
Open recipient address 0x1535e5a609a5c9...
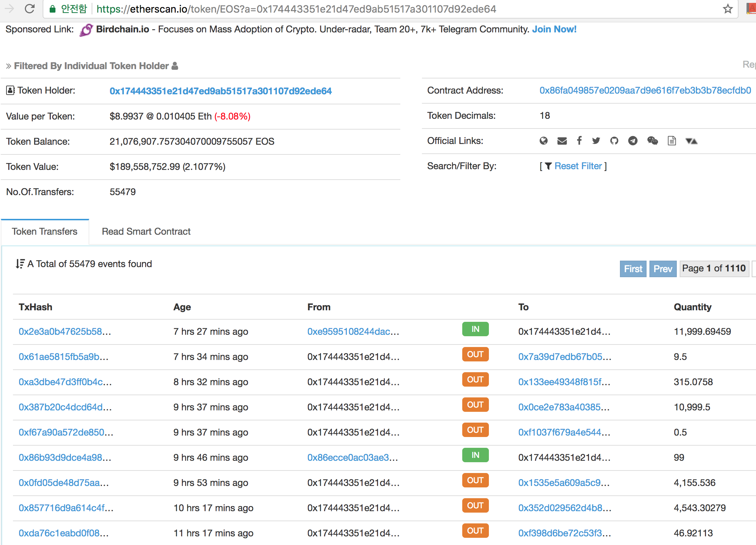click(x=564, y=483)
